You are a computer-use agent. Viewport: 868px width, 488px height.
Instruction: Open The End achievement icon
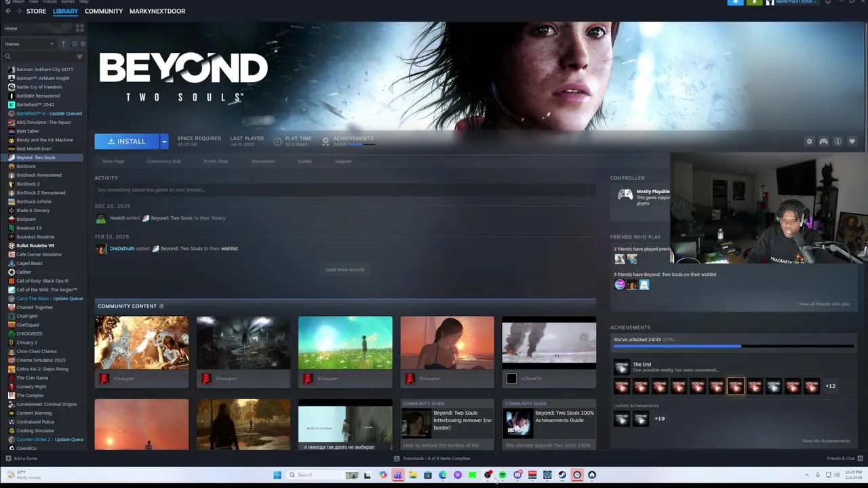tap(621, 367)
